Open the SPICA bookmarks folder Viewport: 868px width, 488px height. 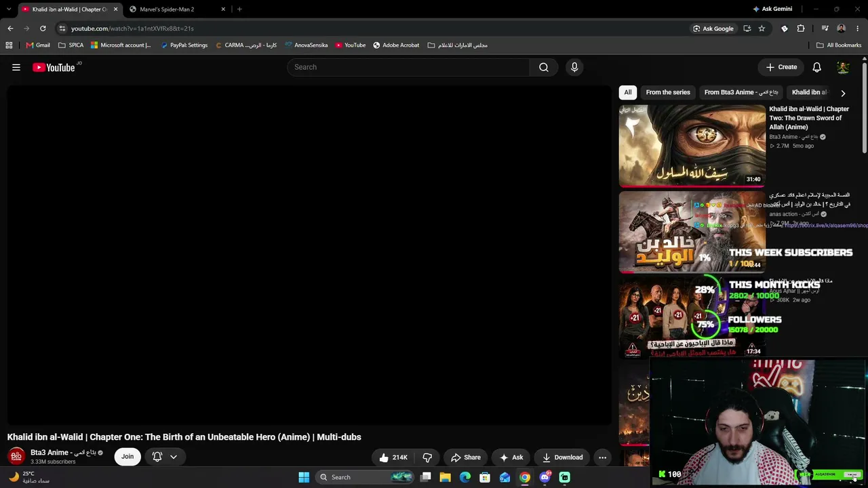71,45
